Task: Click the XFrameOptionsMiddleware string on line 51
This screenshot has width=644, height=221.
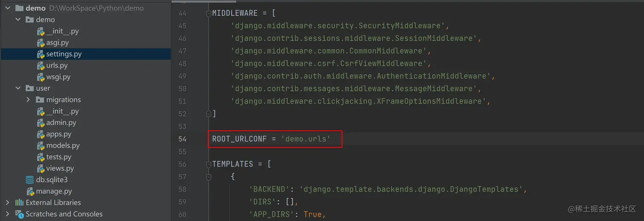Action: [x=358, y=101]
